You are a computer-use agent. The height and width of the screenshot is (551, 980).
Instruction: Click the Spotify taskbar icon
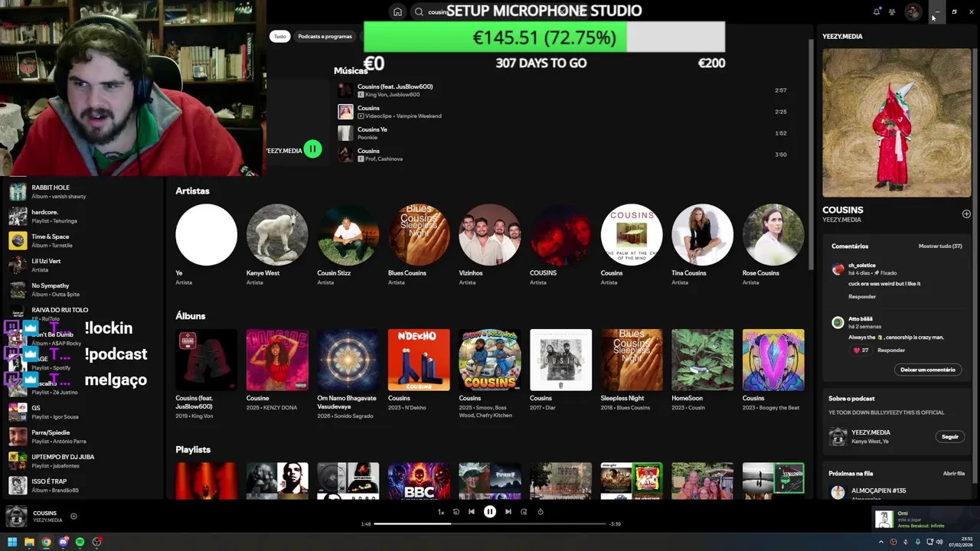click(x=80, y=542)
